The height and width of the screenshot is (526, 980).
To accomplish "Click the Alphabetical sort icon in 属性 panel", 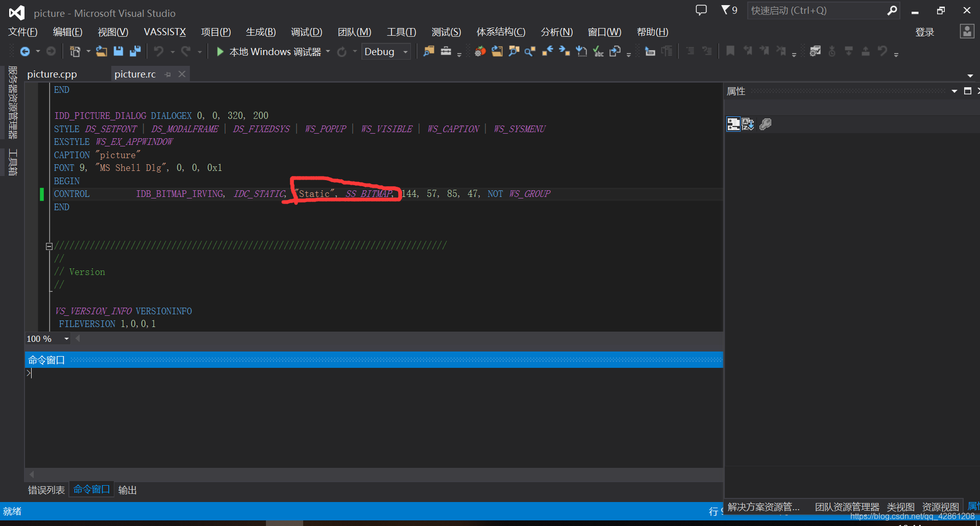I will point(748,124).
